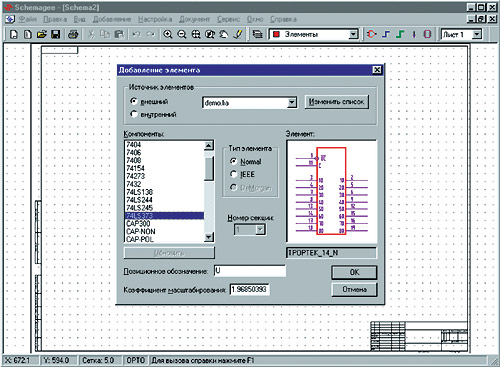Choose the Normal element type
The height and width of the screenshot is (367, 500).
pos(233,161)
